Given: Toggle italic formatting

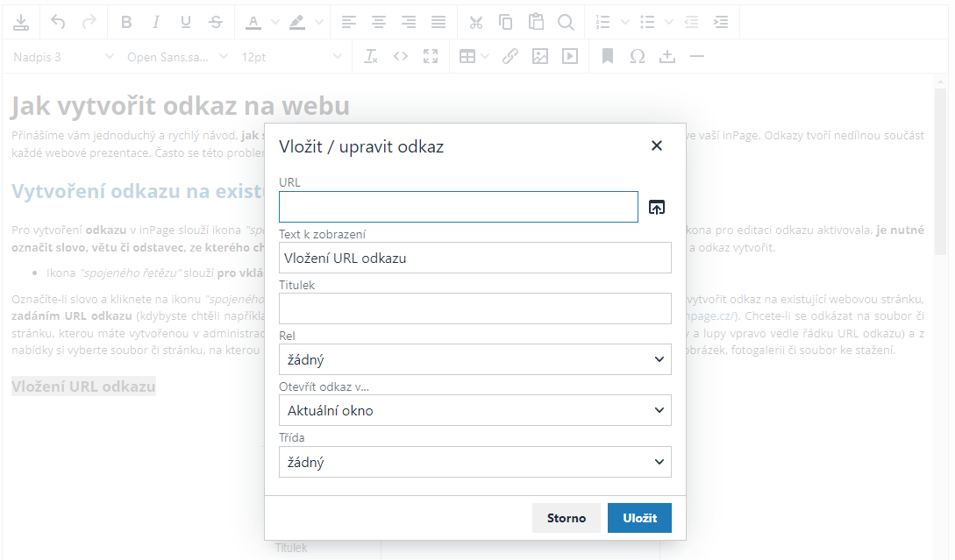Looking at the screenshot, I should pyautogui.click(x=156, y=22).
